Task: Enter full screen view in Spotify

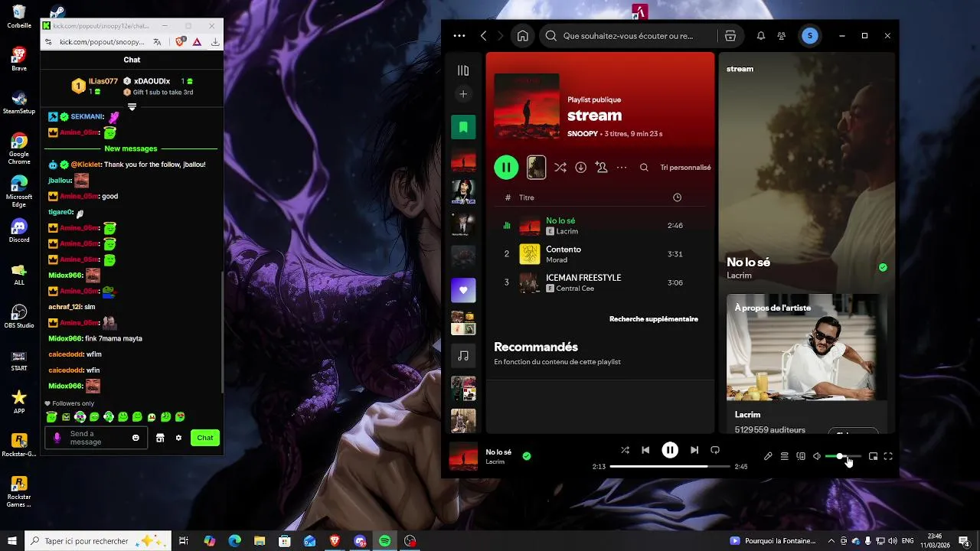Action: [x=888, y=456]
